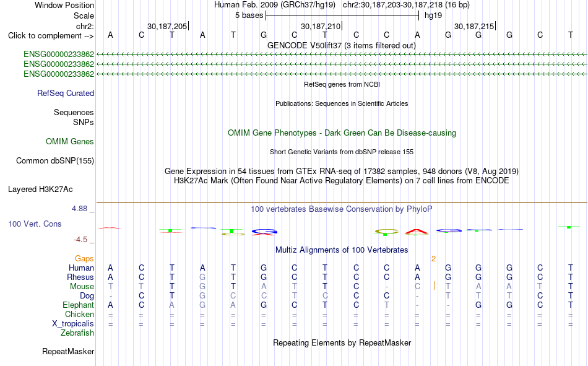This screenshot has width=588, height=366.
Task: Select the Chicken species row label
Action: coord(79,314)
